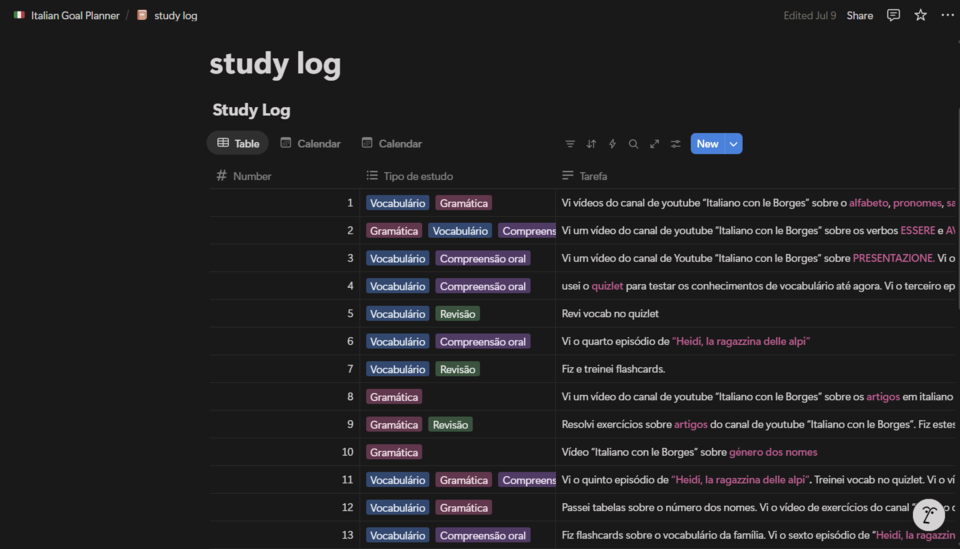
Task: Switch to the Table view tab
Action: (238, 144)
